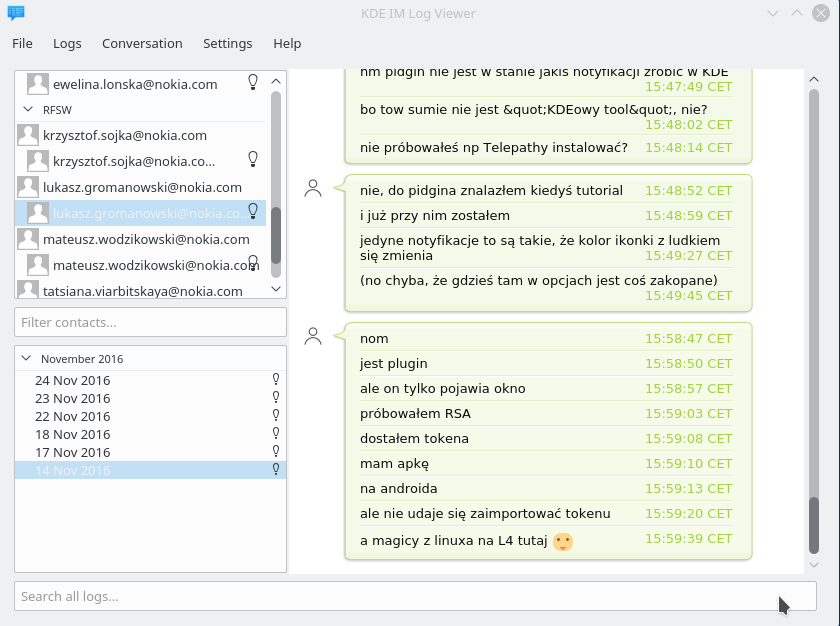
Task: Select top-level lukasz.gromanowski@nokia.com contact
Action: (142, 187)
